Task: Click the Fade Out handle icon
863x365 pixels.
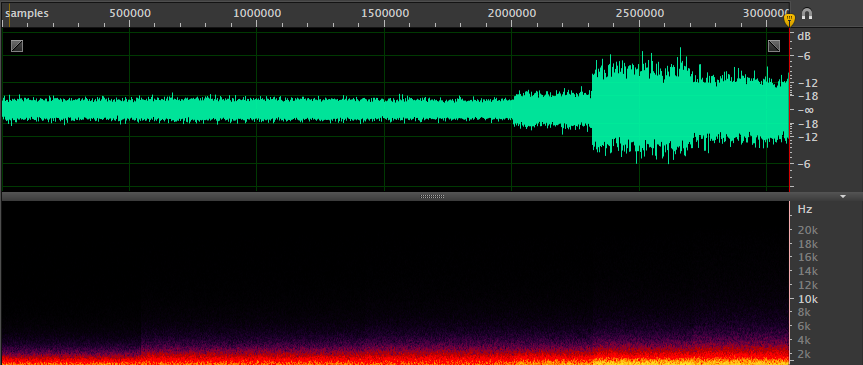Action: click(774, 46)
